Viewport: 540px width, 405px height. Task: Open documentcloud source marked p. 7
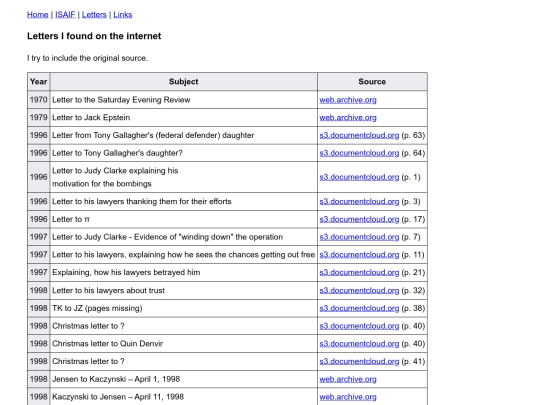click(x=359, y=237)
